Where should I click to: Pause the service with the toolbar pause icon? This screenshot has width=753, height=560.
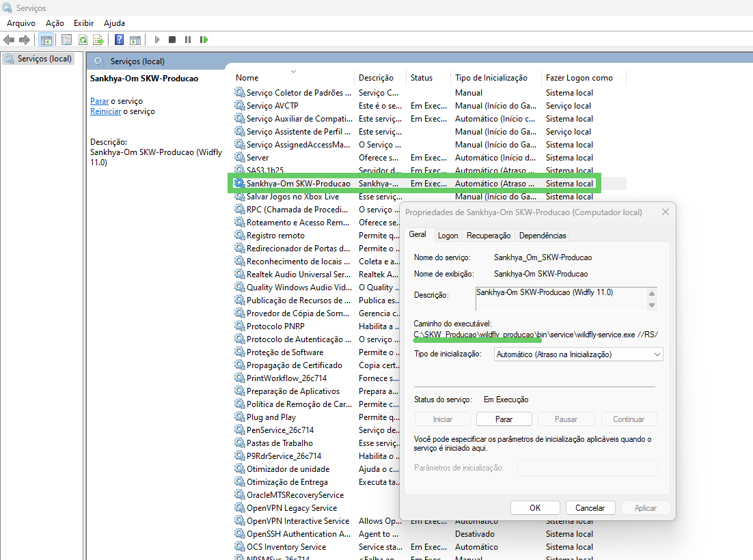[188, 40]
